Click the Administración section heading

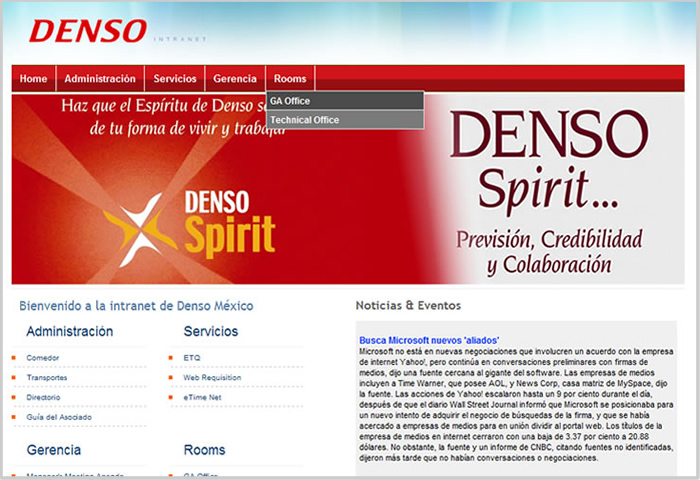70,331
